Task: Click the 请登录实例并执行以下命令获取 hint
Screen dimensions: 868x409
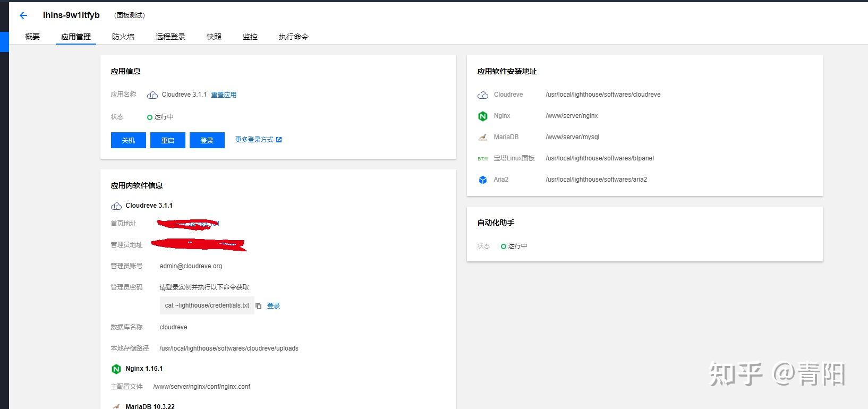Action: [205, 287]
